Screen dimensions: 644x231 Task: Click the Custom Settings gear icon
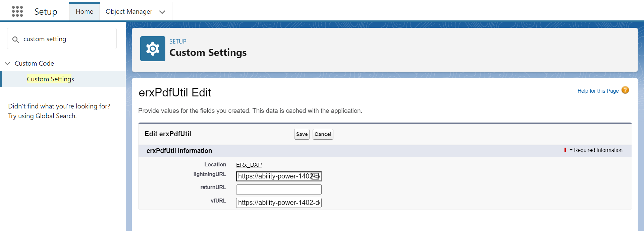click(153, 49)
